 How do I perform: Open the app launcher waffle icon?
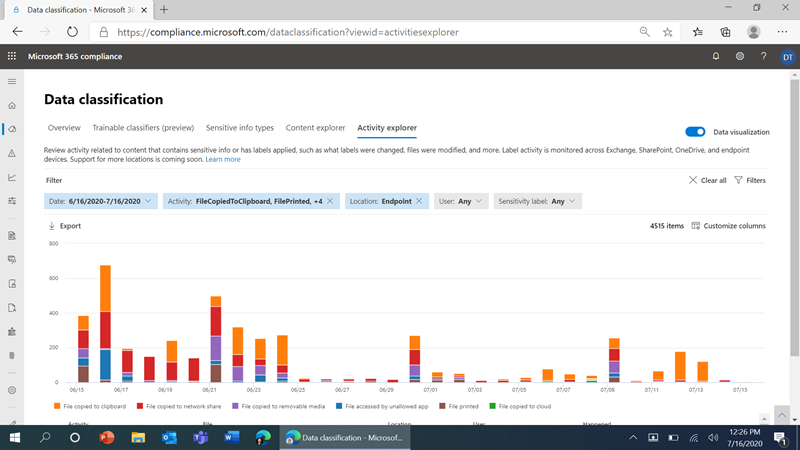click(x=12, y=56)
